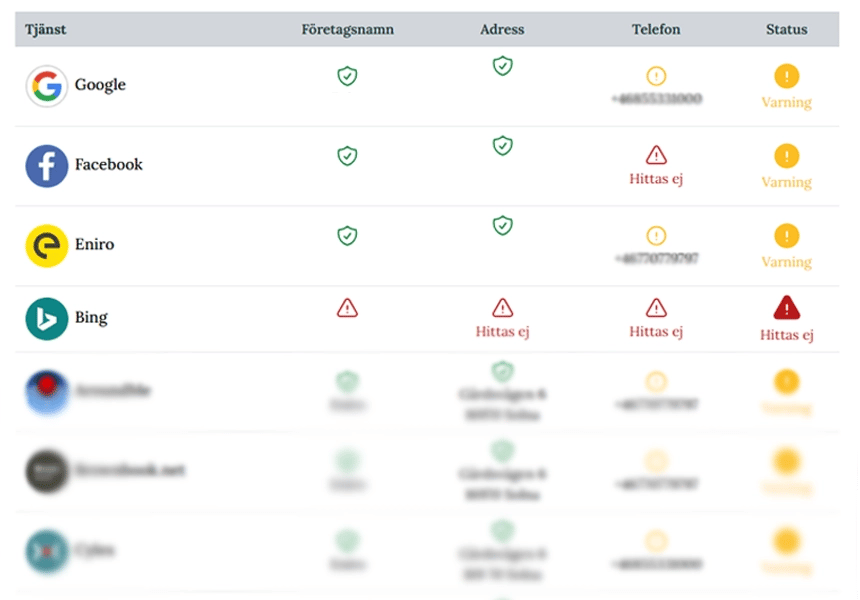Click the Adress column header
Screen dimensions: 860x600
[502, 30]
